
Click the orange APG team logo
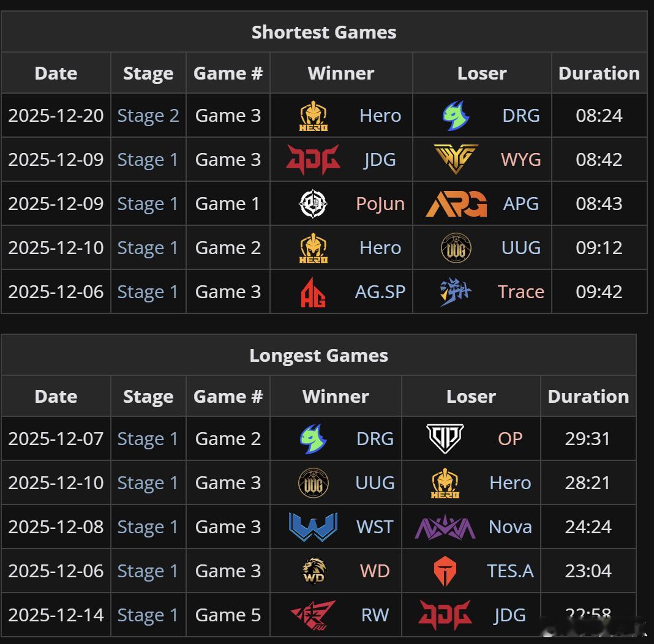(456, 204)
